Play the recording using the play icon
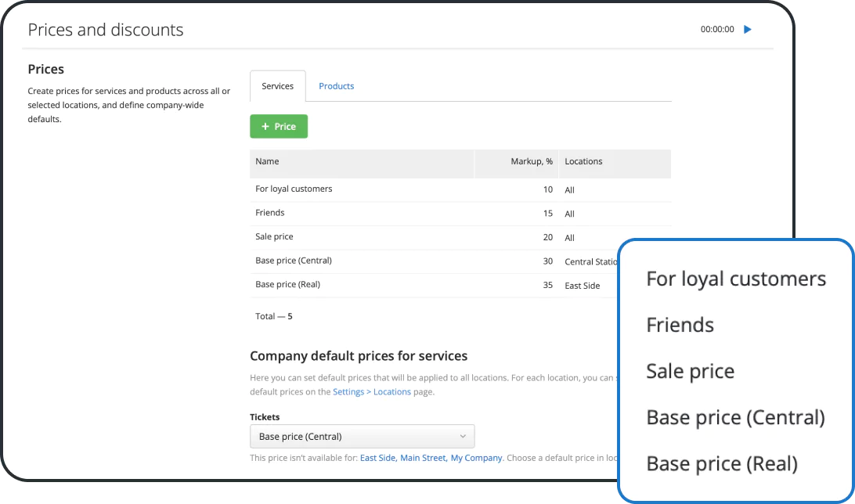The image size is (855, 504). point(746,29)
